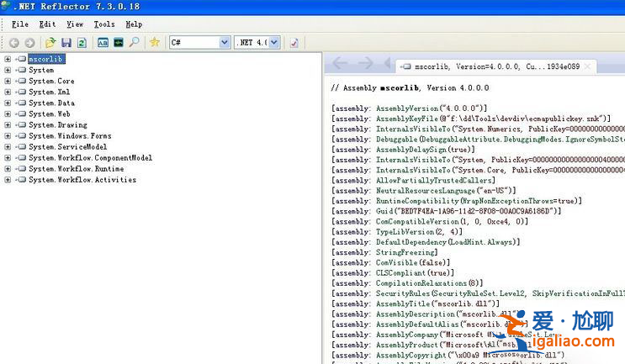The image size is (625, 364).
Task: Click the Refresh icon in toolbar
Action: coord(82,42)
